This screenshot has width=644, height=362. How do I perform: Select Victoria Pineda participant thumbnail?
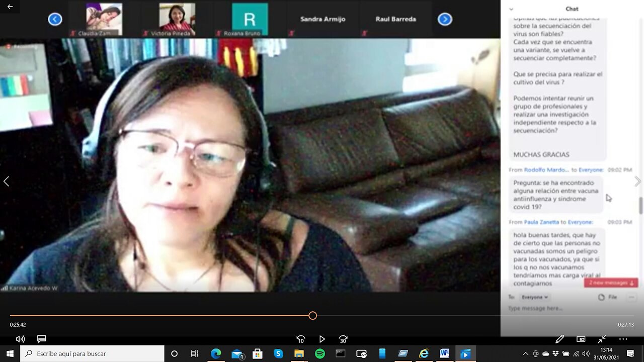tap(177, 19)
